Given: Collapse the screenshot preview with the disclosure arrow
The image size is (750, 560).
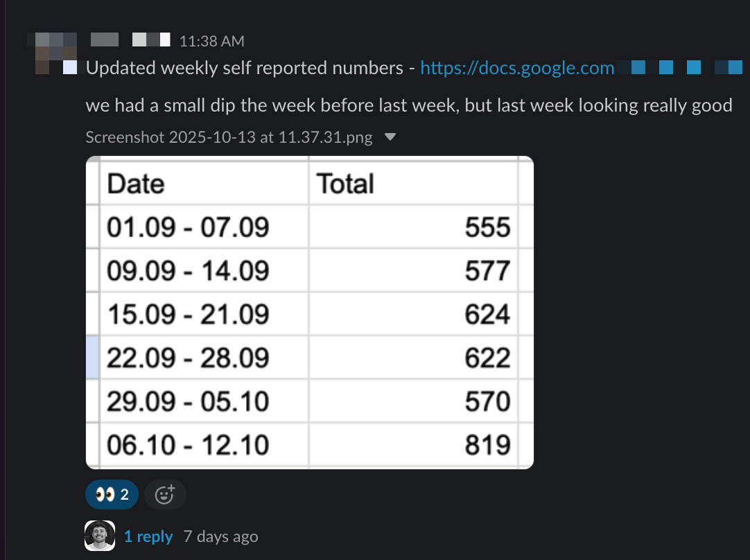Looking at the screenshot, I should click(x=390, y=137).
